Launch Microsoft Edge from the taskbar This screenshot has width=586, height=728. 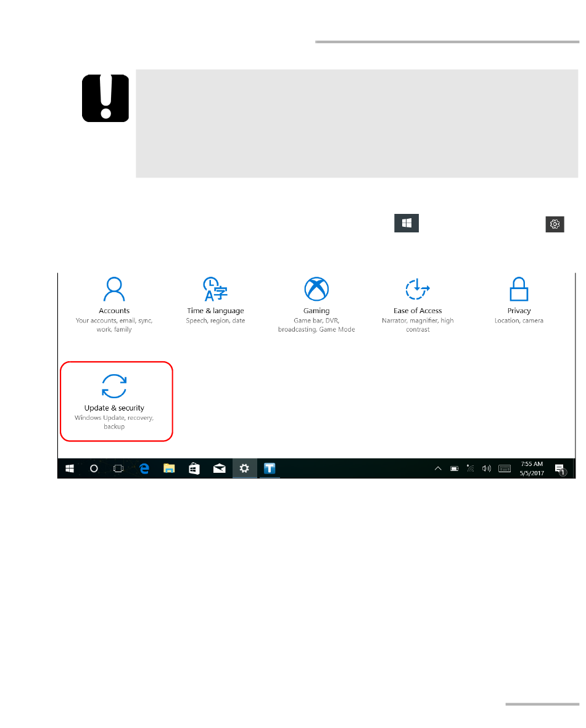pyautogui.click(x=144, y=468)
